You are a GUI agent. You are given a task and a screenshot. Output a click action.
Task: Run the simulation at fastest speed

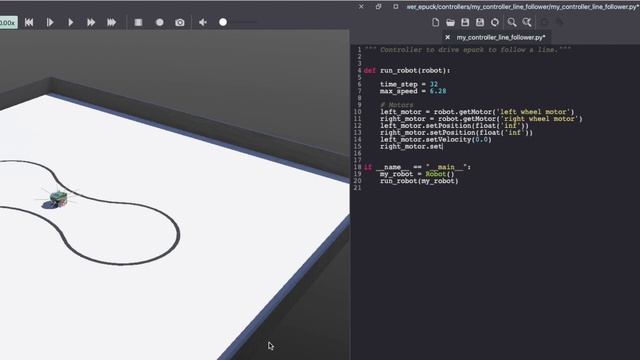(111, 22)
